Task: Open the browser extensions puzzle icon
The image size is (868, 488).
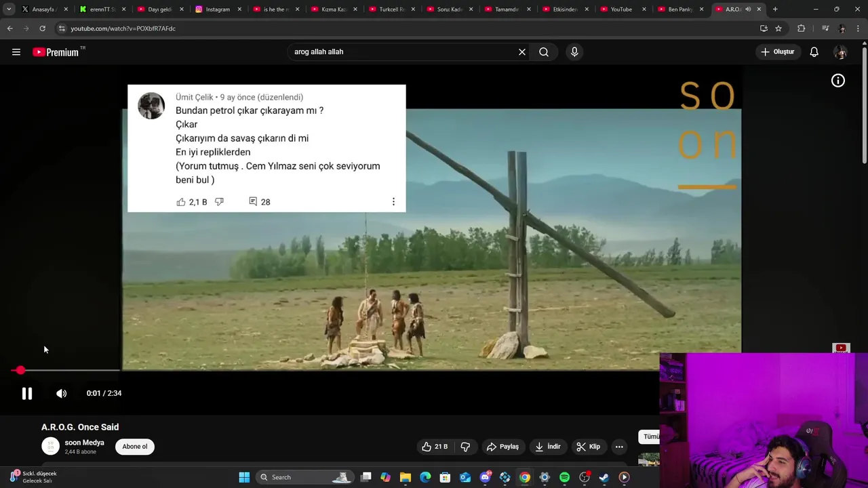Action: coord(802,28)
